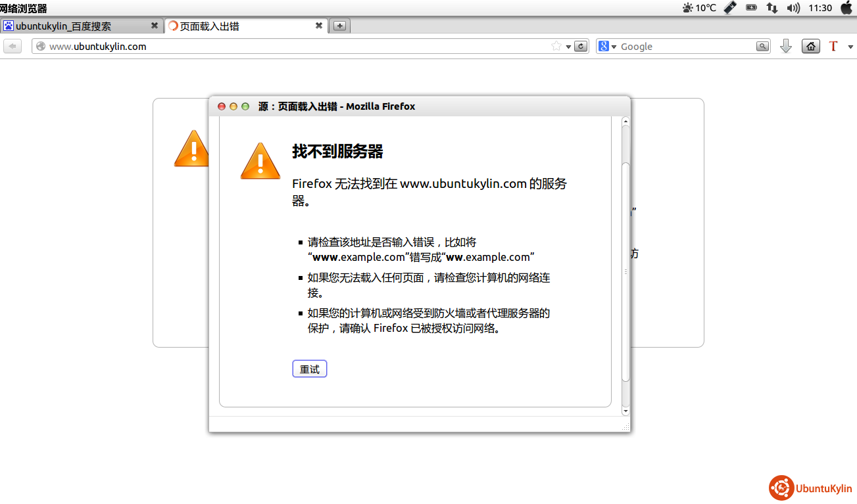Open a new tab with plus button
Image resolution: width=857 pixels, height=504 pixels.
click(x=339, y=26)
